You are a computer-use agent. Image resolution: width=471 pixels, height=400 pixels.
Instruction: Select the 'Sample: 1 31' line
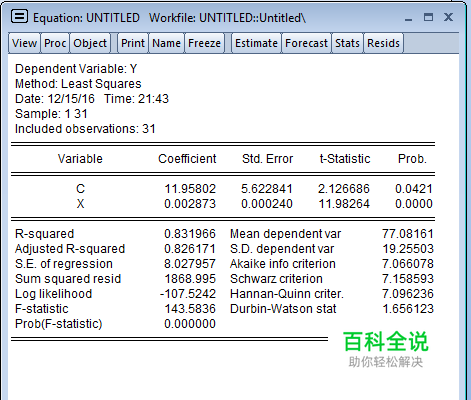pos(51,114)
